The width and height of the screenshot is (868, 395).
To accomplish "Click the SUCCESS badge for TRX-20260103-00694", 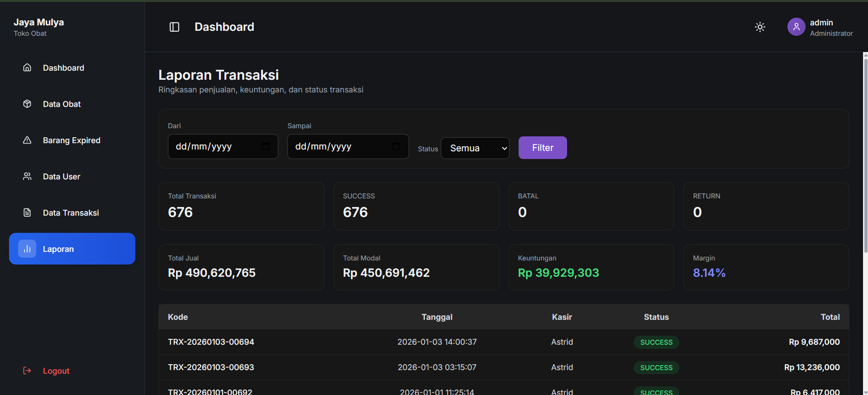I will coord(656,342).
